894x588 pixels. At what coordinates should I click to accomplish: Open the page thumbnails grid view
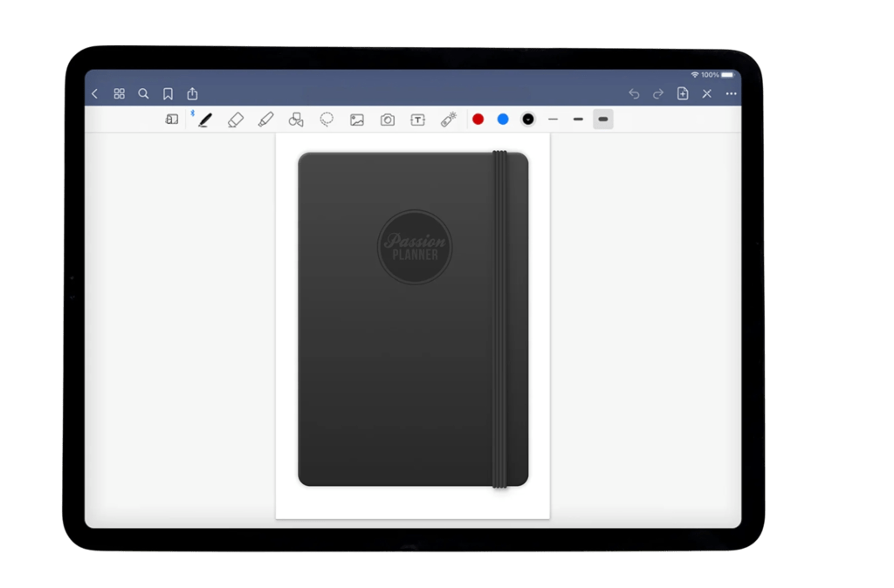coord(119,94)
